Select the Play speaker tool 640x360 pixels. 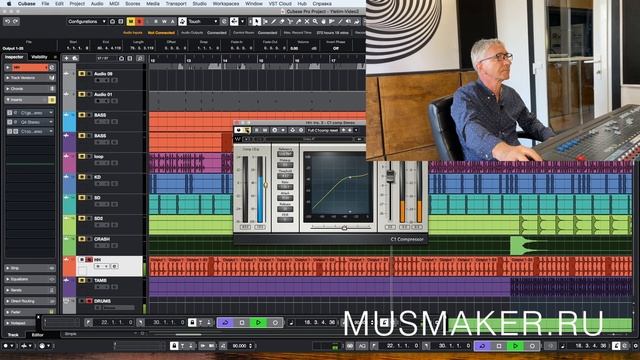coord(348,22)
